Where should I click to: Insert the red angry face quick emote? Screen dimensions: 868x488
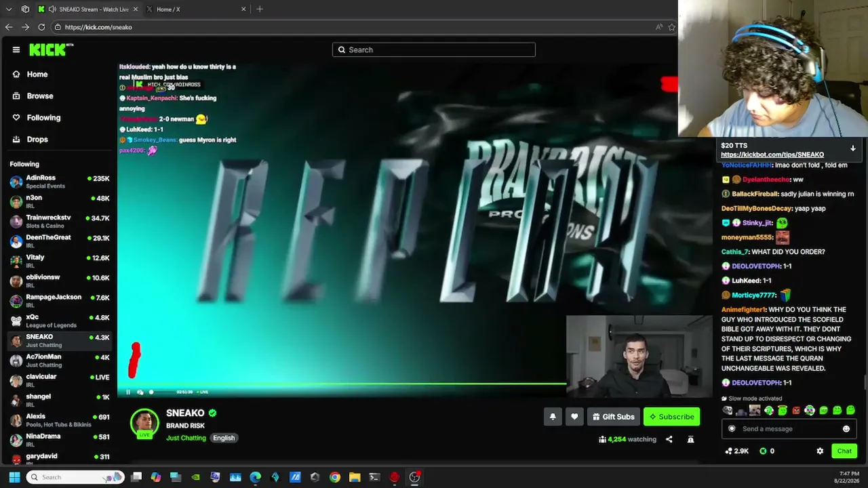pos(796,410)
